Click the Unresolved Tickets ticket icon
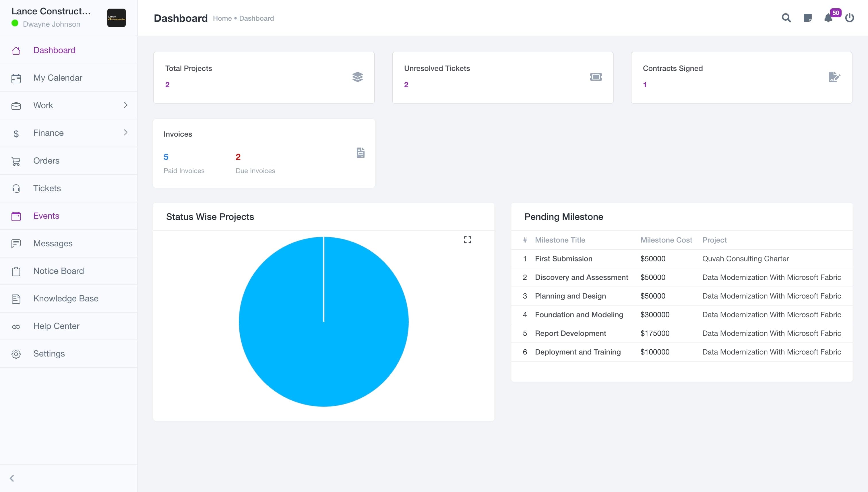Screen dimensions: 868x492 [596, 77]
